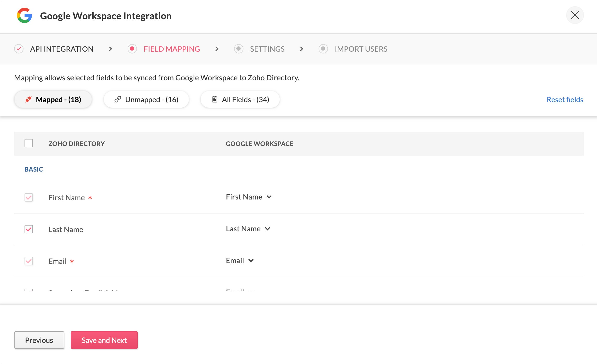Viewport: 597px width, 364px height.
Task: Click the API Integration completed checkmark icon
Action: pos(19,49)
